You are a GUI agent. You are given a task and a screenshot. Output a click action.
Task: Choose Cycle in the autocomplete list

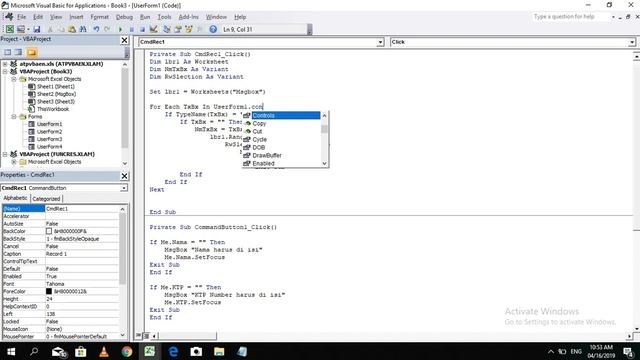pos(281,139)
